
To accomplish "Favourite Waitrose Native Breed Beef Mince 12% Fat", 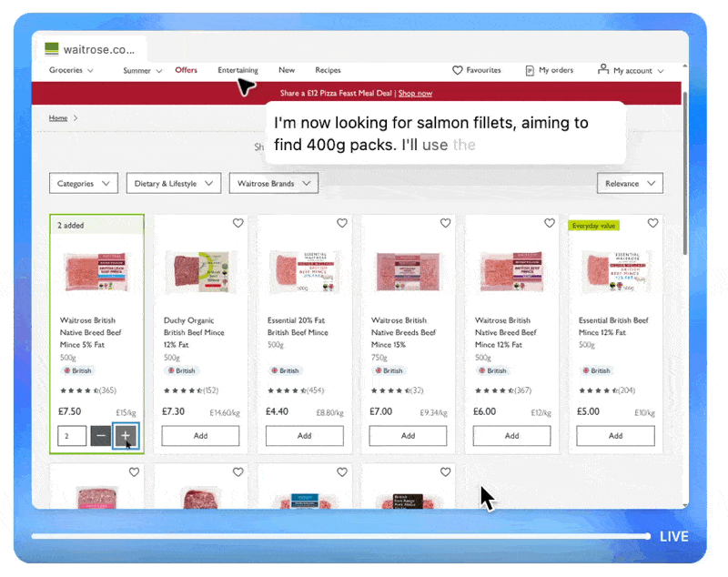I will coord(550,223).
